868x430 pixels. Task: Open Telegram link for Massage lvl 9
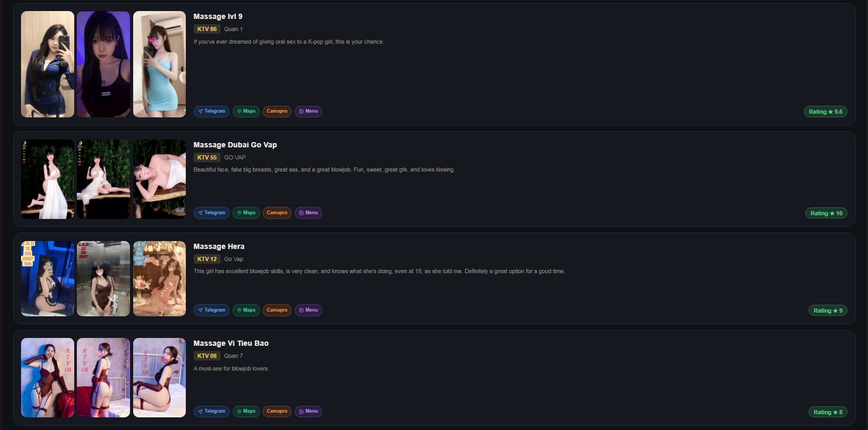(212, 112)
